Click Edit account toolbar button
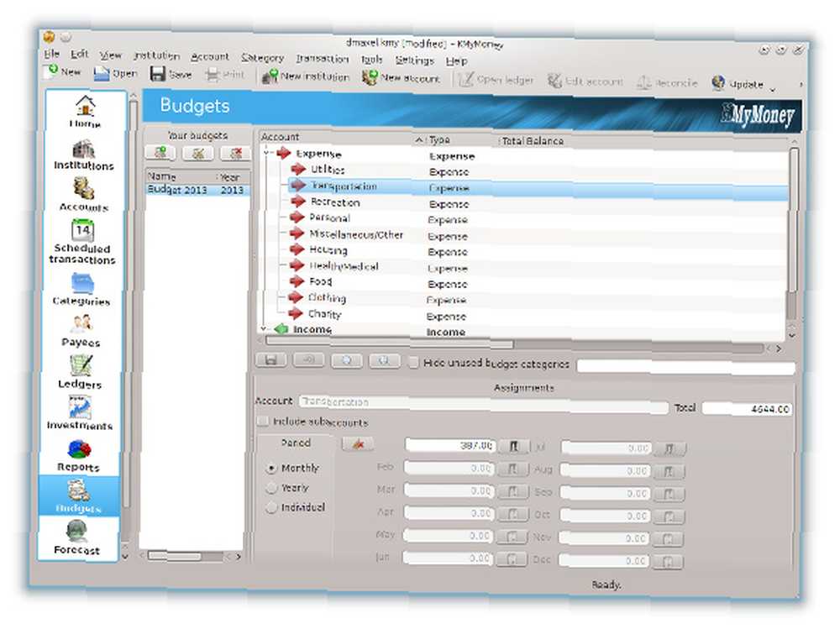840x629 pixels. click(585, 81)
